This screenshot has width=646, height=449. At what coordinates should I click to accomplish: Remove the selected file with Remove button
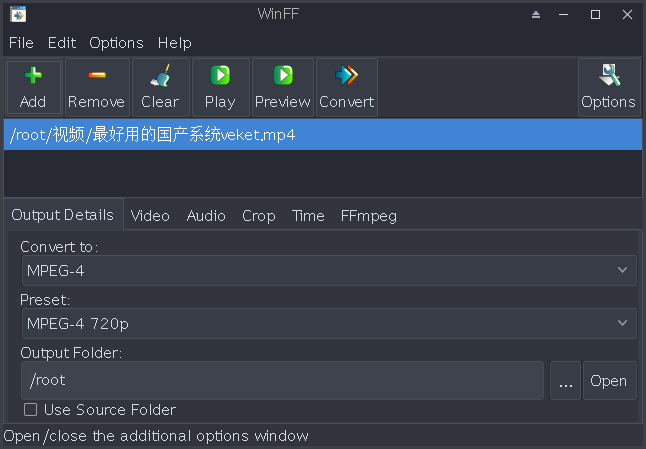[x=97, y=87]
